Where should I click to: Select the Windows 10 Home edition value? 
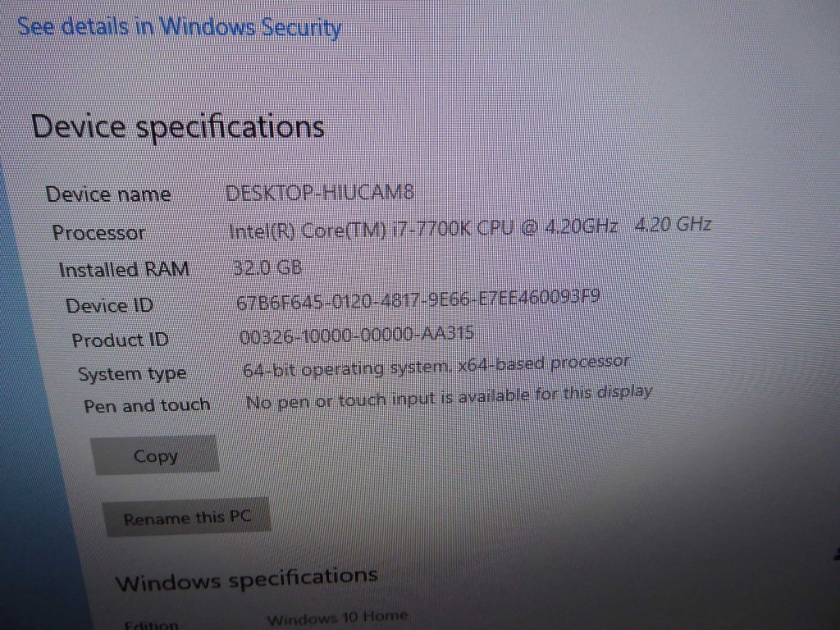coord(337,618)
